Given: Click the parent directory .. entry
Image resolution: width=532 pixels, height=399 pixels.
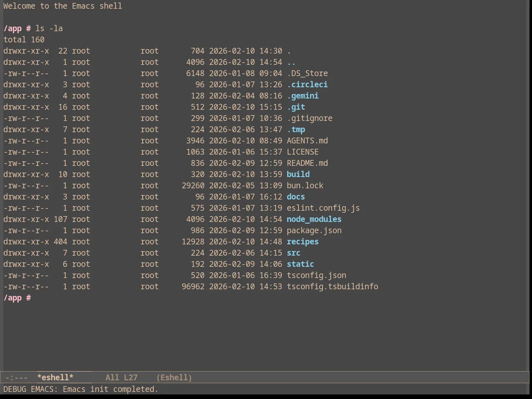Looking at the screenshot, I should pos(291,62).
